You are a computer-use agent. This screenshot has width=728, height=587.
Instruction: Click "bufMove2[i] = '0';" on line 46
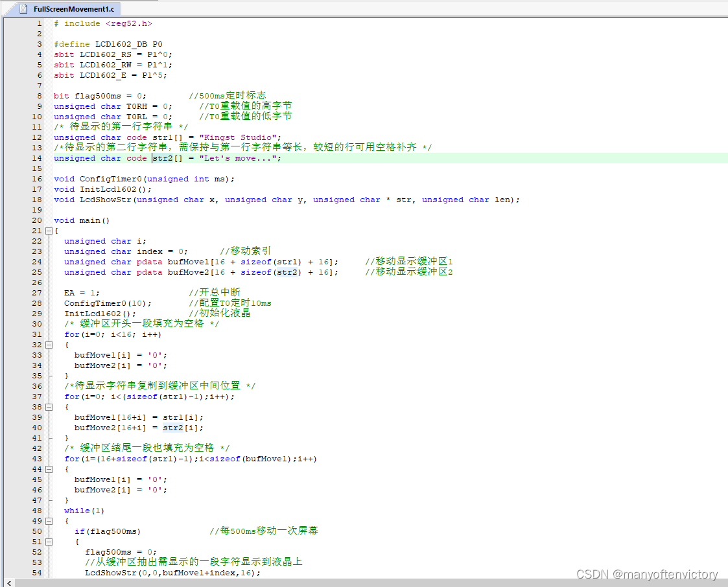pos(121,490)
